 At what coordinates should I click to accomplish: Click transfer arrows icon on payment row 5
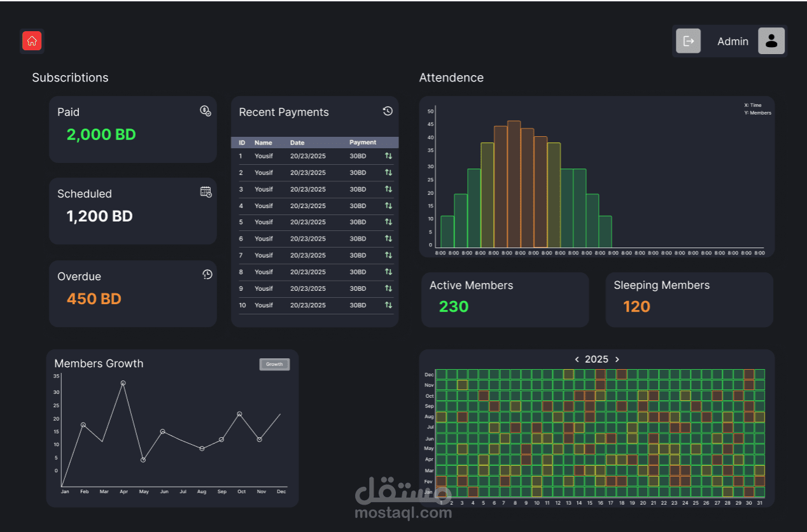point(388,222)
